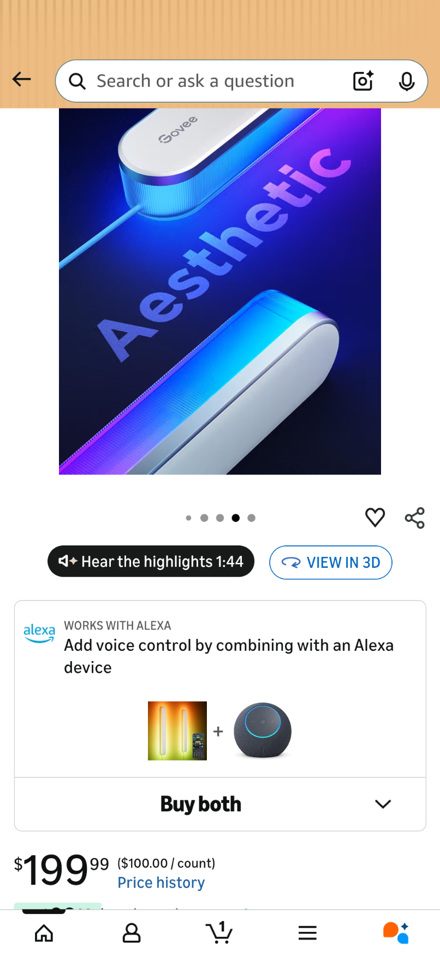Add item to wishlist heart icon
Image resolution: width=440 pixels, height=980 pixels.
pyautogui.click(x=375, y=517)
